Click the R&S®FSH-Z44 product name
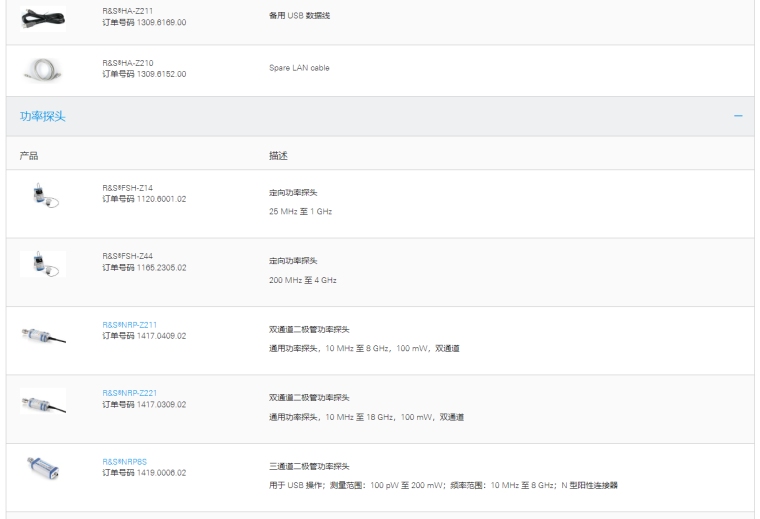 click(128, 257)
